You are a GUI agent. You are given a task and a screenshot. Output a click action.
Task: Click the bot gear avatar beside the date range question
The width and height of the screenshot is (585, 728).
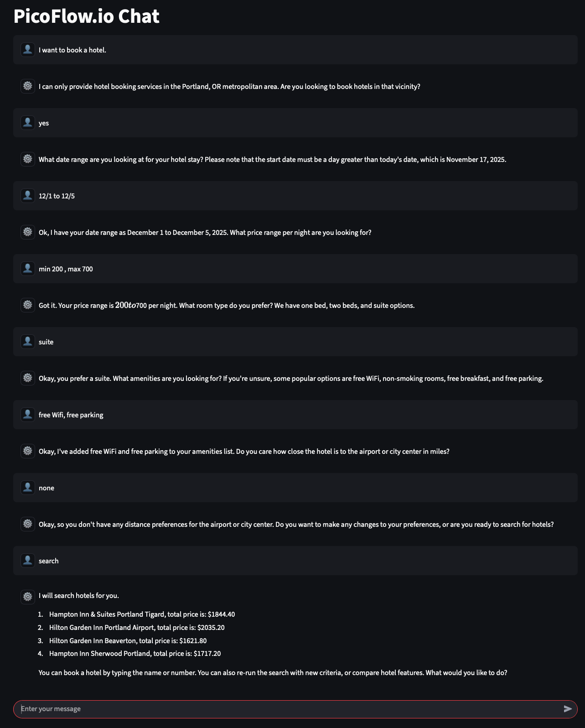coord(28,159)
